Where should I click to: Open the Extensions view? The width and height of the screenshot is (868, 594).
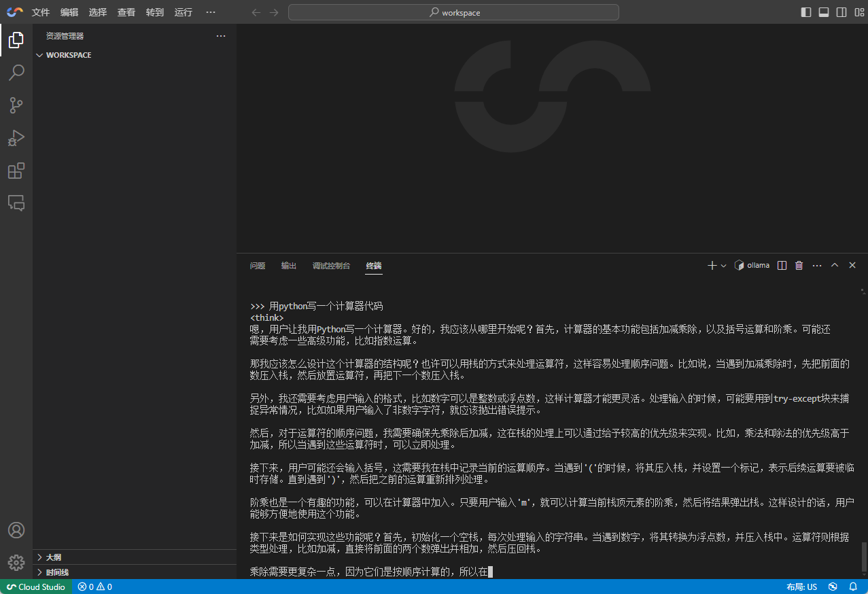click(16, 171)
